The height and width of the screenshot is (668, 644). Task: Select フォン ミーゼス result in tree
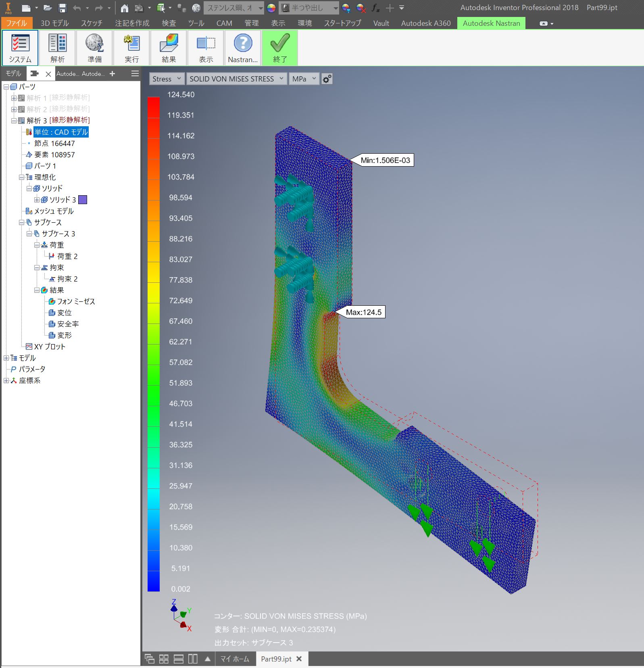pos(76,301)
